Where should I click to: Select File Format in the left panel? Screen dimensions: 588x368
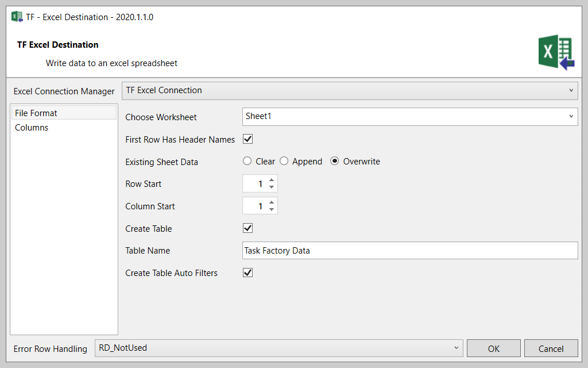(x=36, y=113)
